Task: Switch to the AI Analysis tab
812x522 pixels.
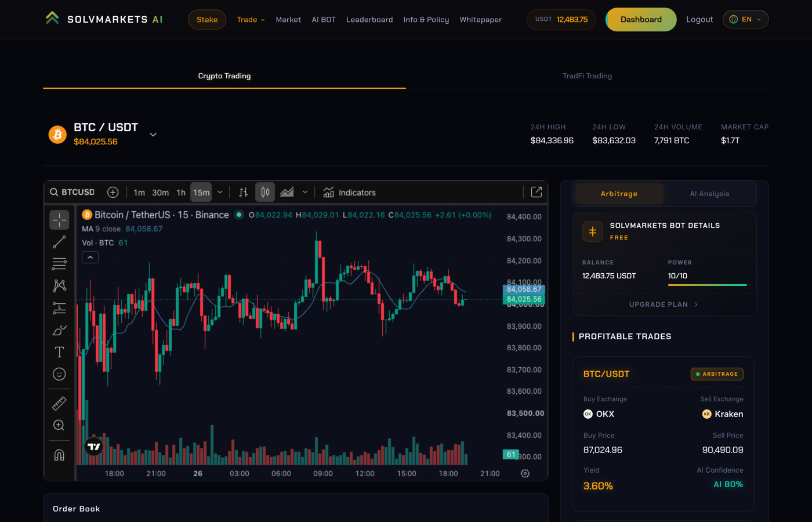Action: point(709,194)
